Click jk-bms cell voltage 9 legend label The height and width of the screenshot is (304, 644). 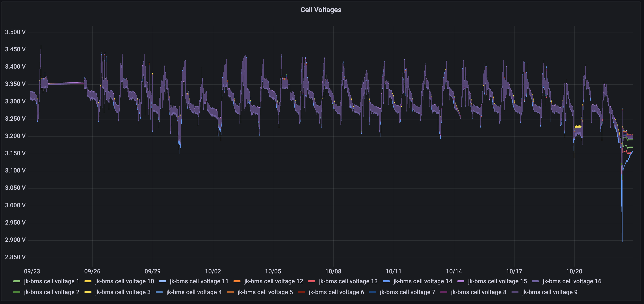tap(550, 292)
